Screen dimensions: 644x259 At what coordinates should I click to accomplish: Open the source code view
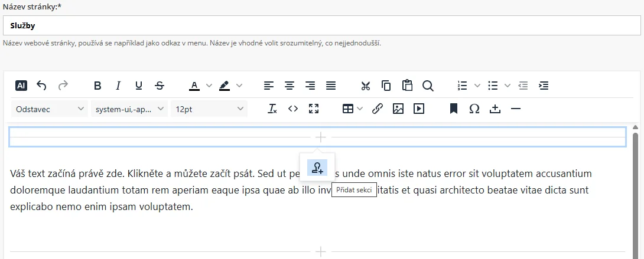coord(293,109)
